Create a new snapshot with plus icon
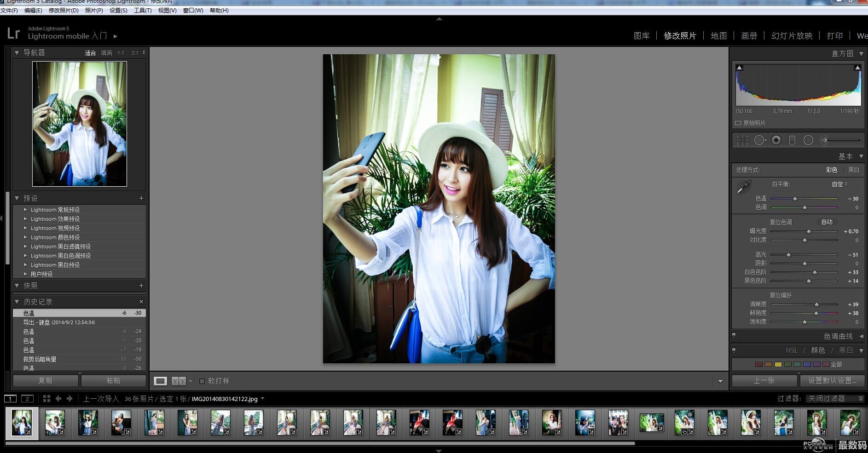Viewport: 868px width, 453px height. [141, 286]
